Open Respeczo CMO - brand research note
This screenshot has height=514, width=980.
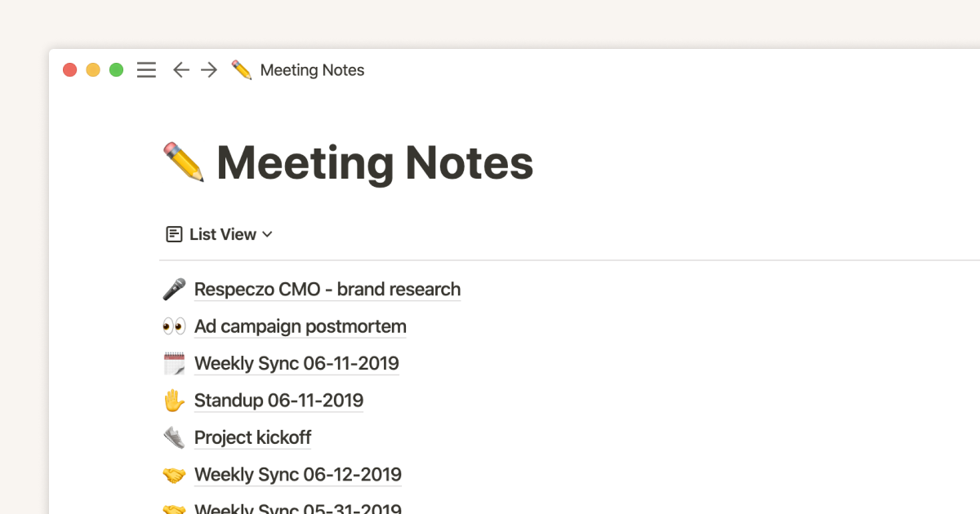[327, 290]
